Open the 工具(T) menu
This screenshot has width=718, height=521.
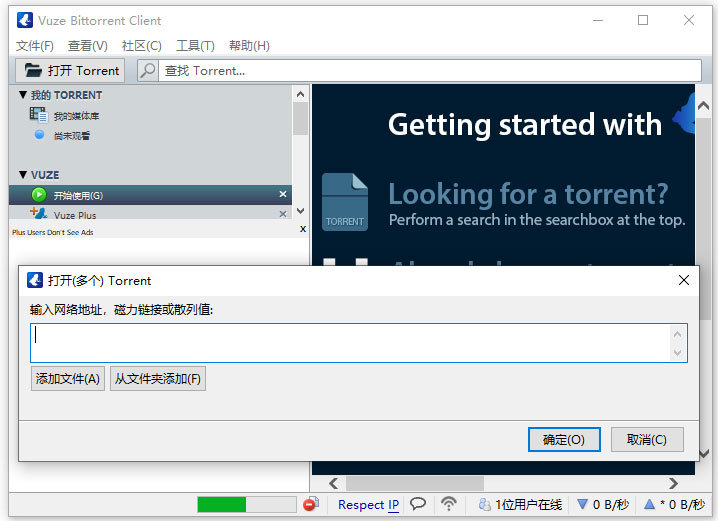195,46
